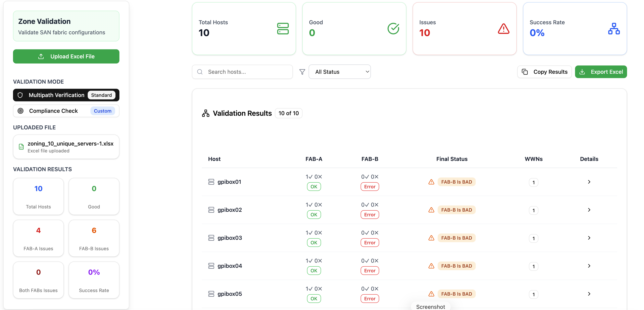Click the Final Status column header
Viewport: 644px width, 310px height.
click(451, 159)
